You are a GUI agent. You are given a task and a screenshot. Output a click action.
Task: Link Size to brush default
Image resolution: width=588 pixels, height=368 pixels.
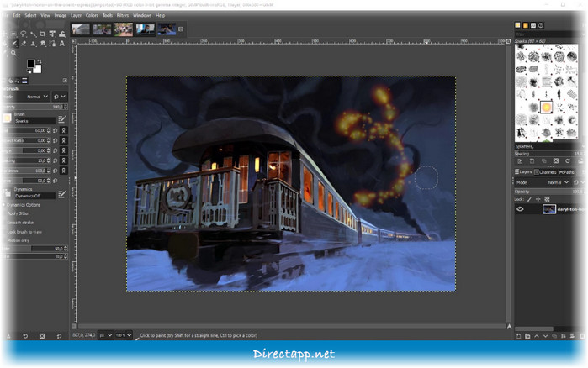tap(63, 130)
